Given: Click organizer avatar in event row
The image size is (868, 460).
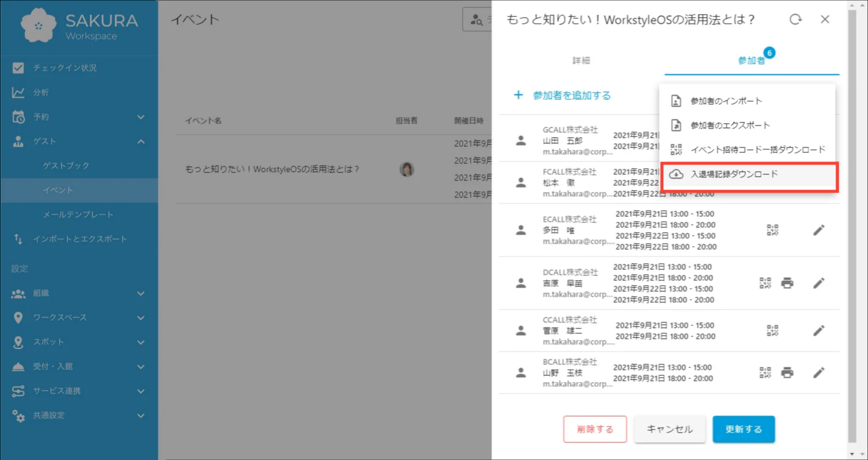Looking at the screenshot, I should click(x=407, y=169).
